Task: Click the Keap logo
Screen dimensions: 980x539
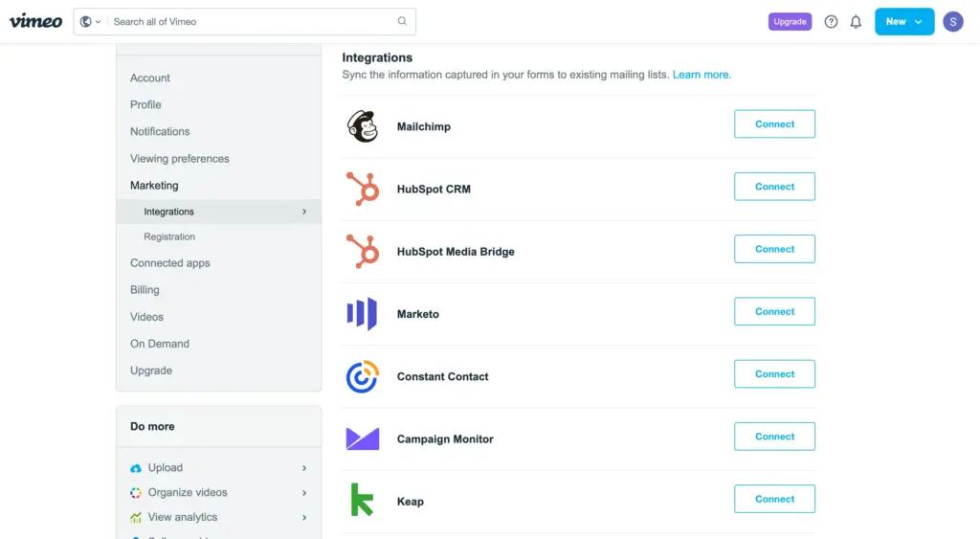Action: pos(362,500)
